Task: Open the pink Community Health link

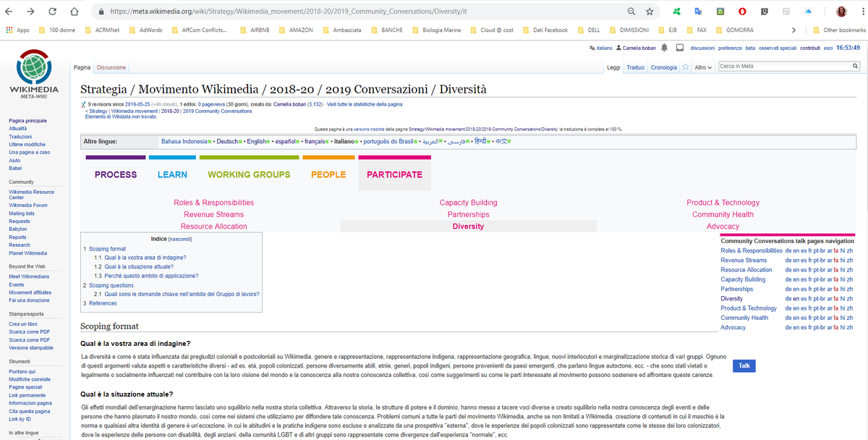Action: click(723, 214)
